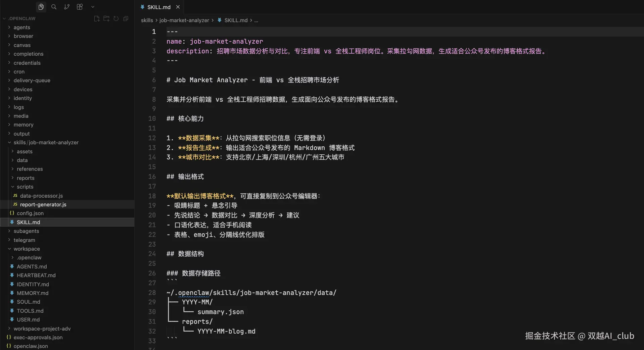Screen dimensions: 644x350
Task: Expand the reports folder
Action: pyautogui.click(x=26, y=178)
